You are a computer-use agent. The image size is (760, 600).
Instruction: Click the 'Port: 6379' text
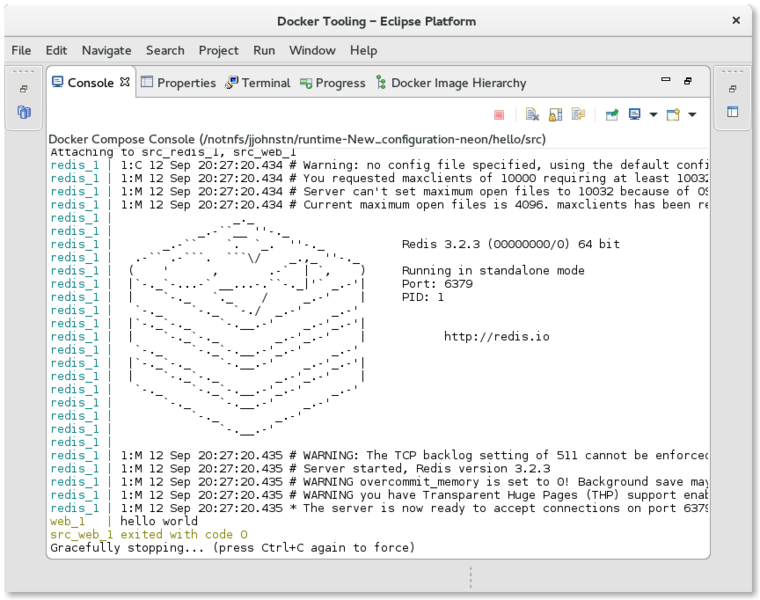coord(437,284)
